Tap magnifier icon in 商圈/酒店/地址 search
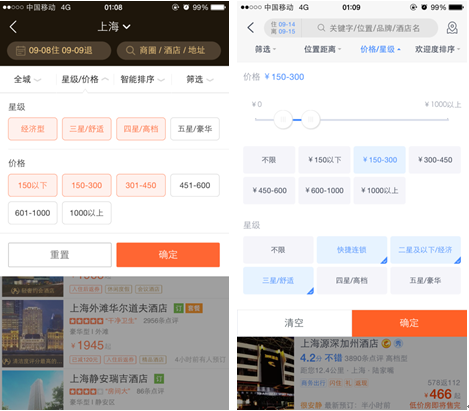The image size is (469, 411). coord(130,50)
